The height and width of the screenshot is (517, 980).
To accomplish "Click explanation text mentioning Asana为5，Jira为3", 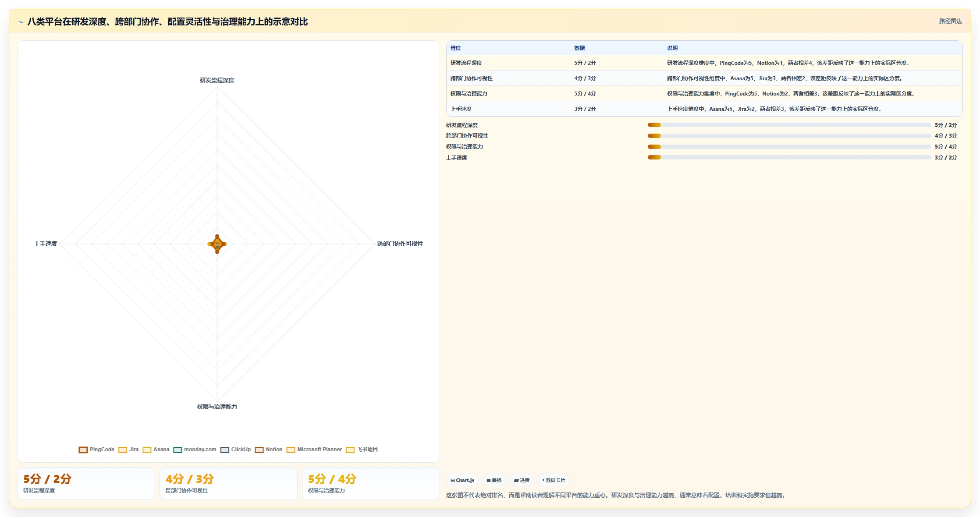I will 785,78.
